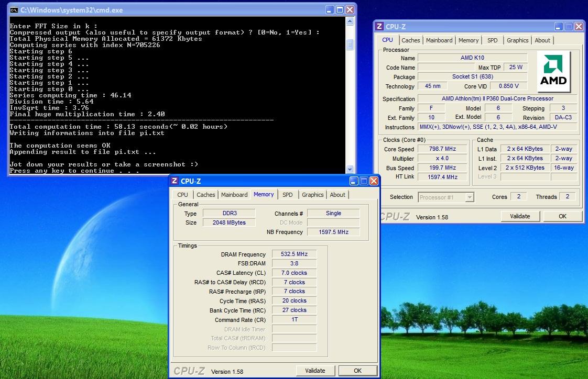
Task: Minimize the CPU-Z memory window
Action: coord(354,181)
